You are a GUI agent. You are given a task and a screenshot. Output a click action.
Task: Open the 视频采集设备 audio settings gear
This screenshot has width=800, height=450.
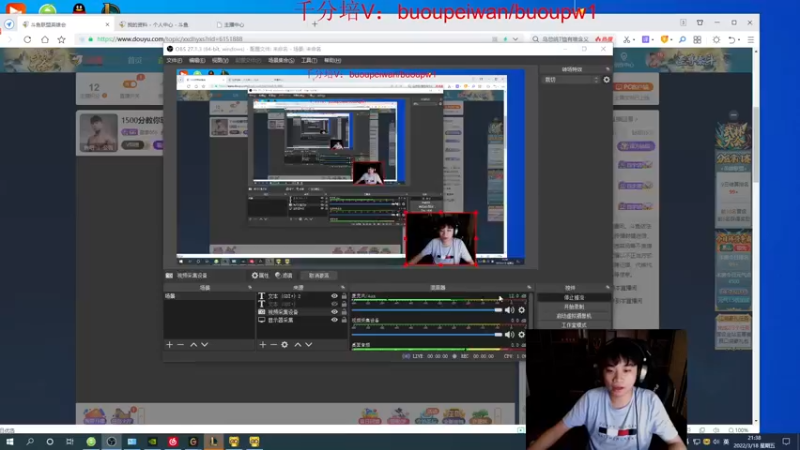[521, 335]
